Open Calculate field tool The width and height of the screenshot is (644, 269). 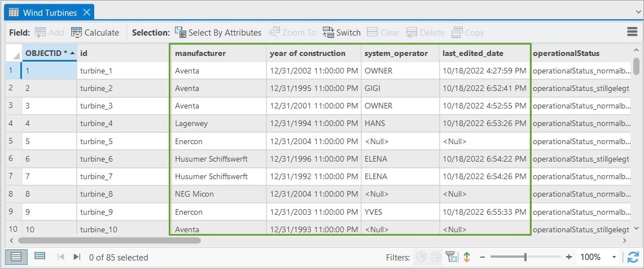[95, 32]
